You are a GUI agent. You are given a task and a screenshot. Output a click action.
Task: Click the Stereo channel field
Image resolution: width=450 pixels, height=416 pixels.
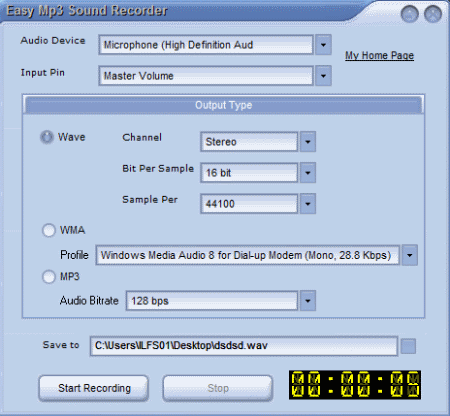tap(249, 142)
